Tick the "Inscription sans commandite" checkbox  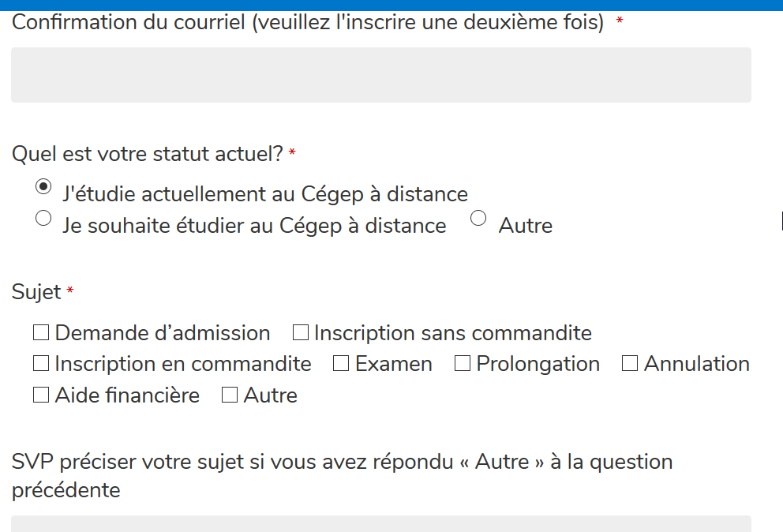[x=301, y=333]
